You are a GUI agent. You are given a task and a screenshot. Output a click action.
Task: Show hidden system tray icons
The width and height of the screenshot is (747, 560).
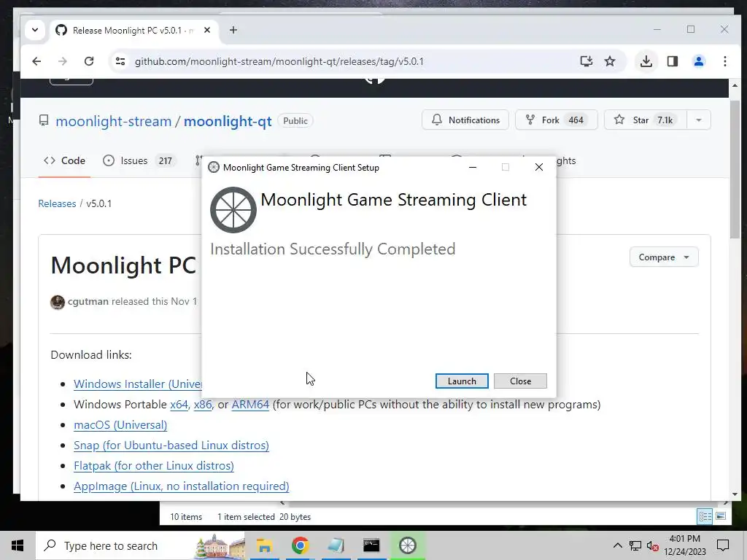click(x=617, y=545)
